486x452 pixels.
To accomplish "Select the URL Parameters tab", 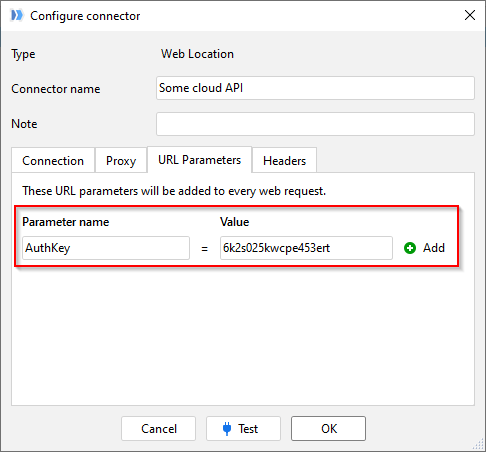I will click(x=199, y=160).
